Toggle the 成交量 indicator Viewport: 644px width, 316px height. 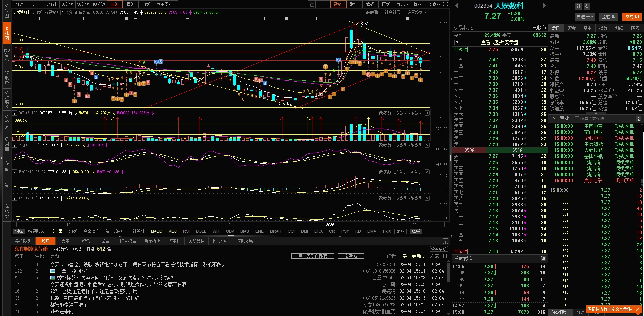click(56, 231)
